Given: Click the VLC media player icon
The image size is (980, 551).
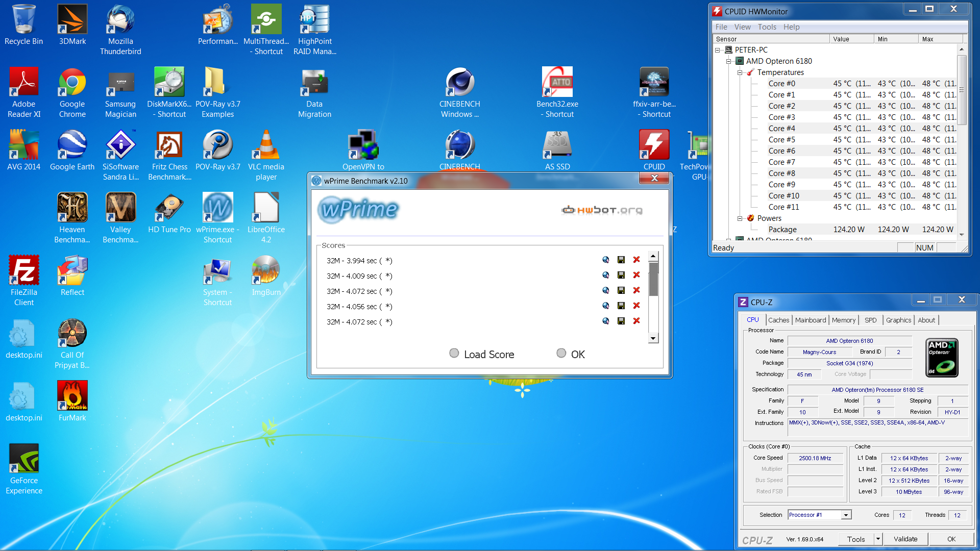Looking at the screenshot, I should click(266, 155).
